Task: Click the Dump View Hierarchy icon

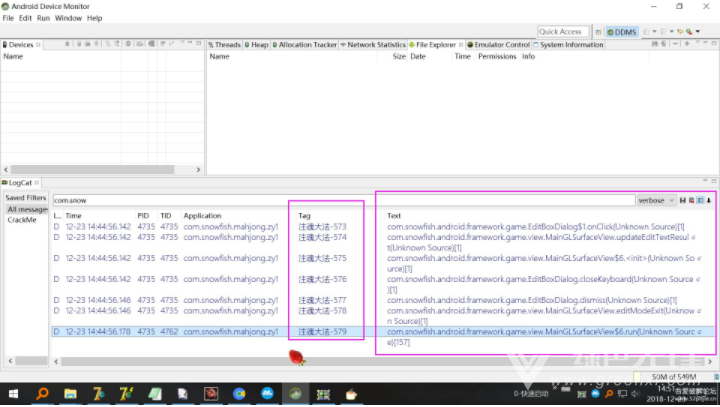Action: click(151, 44)
